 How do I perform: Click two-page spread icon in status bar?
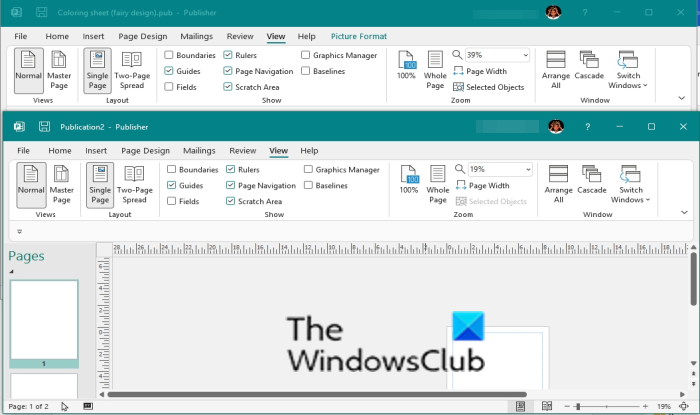click(547, 406)
